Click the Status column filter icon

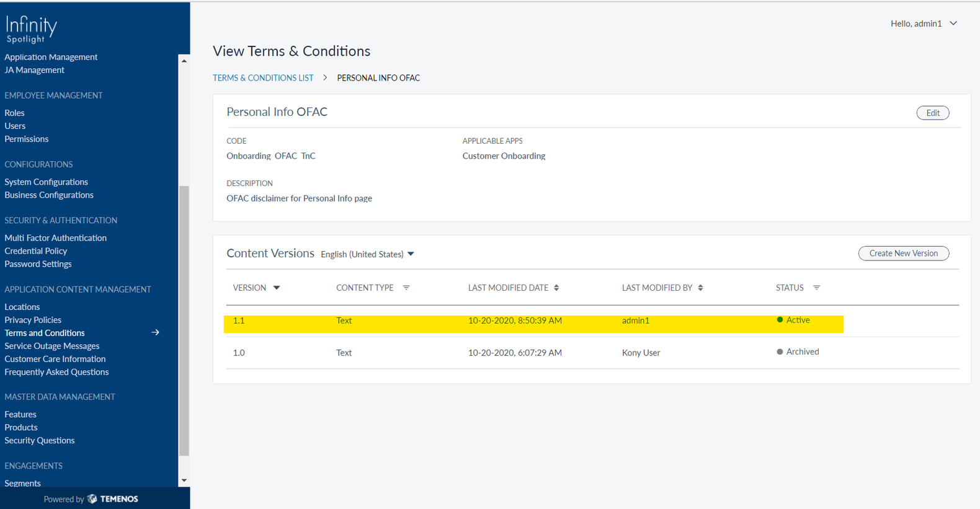click(x=816, y=288)
